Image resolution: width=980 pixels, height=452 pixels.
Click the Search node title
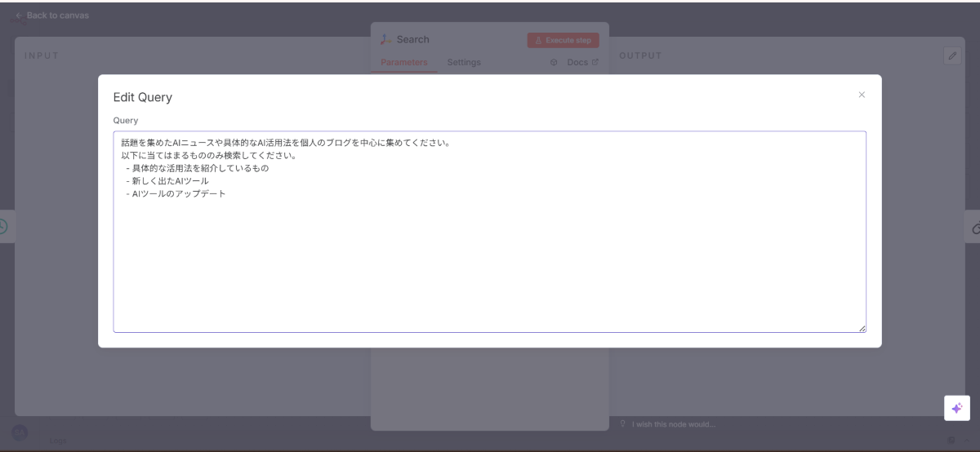pos(412,39)
